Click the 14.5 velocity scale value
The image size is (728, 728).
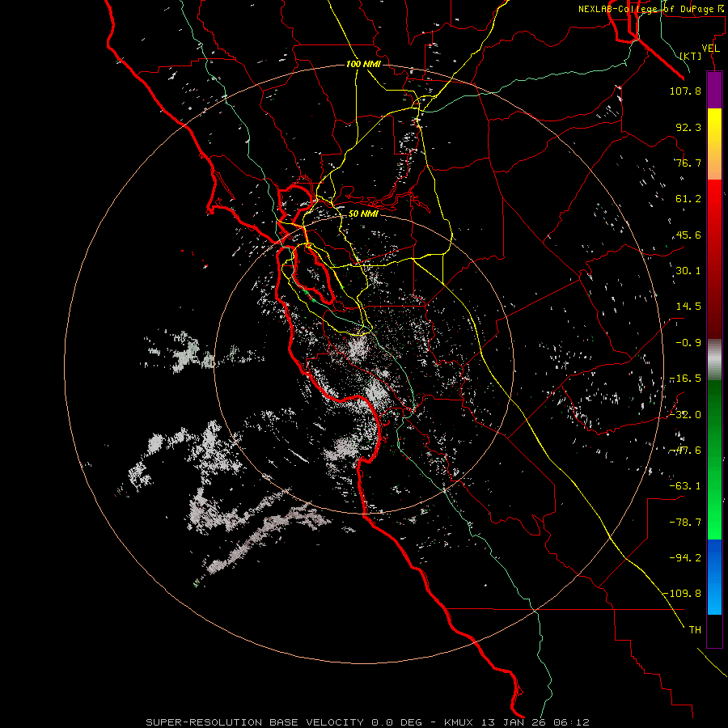[x=688, y=307]
